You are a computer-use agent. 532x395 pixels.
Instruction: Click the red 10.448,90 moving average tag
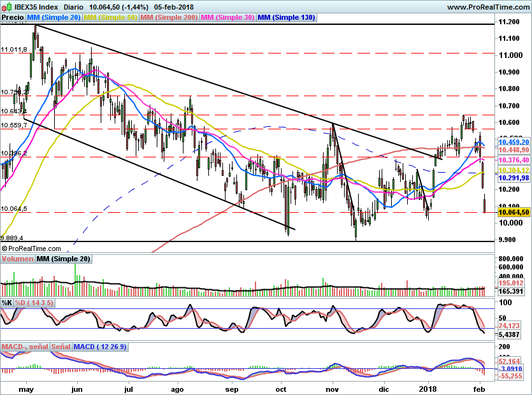click(514, 150)
